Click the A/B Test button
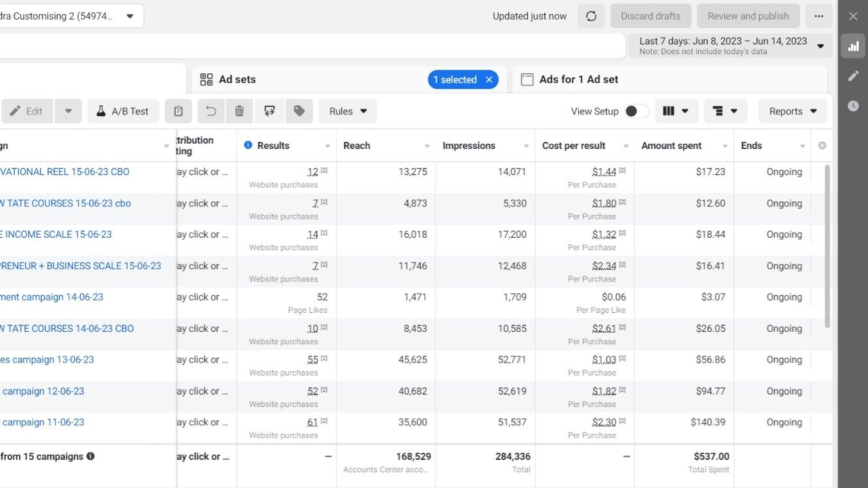Screen dimensions: 868x488 (123, 111)
